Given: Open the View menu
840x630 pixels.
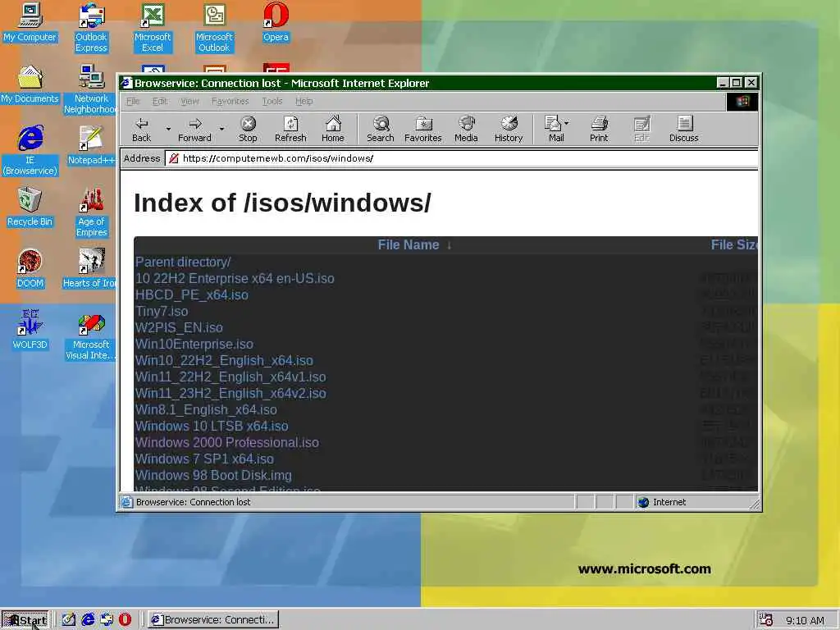Looking at the screenshot, I should [189, 101].
